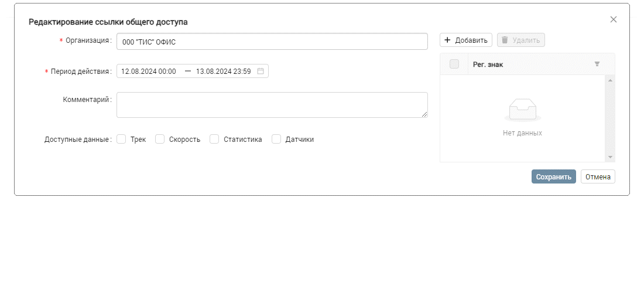Click the table scrollbar down arrow
Screen dimensions: 644x299
tap(610, 157)
